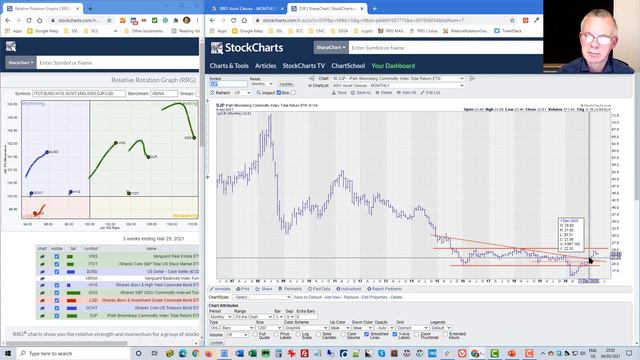Open chart icon in the VNQ row
Screen dimensions: 640x360
[x=42, y=257]
